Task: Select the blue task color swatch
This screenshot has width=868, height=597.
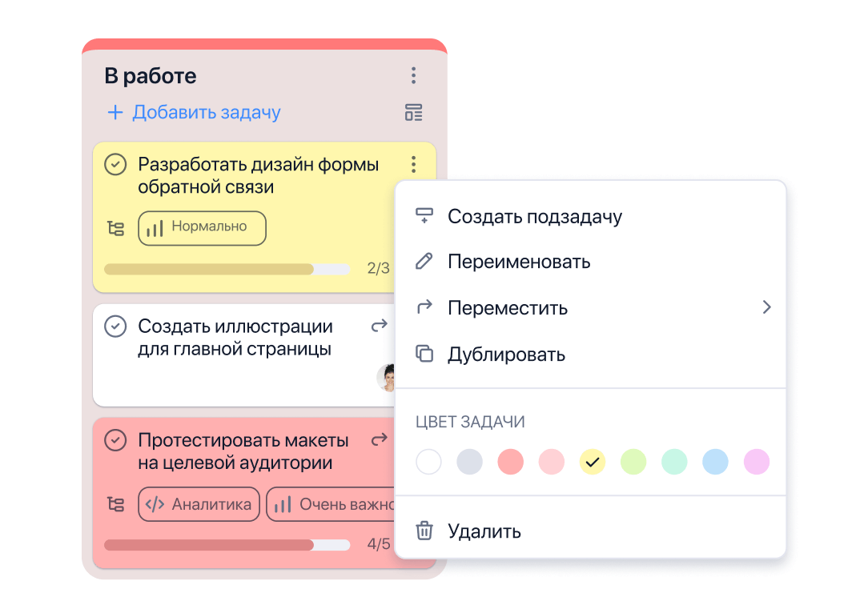Action: click(x=715, y=462)
